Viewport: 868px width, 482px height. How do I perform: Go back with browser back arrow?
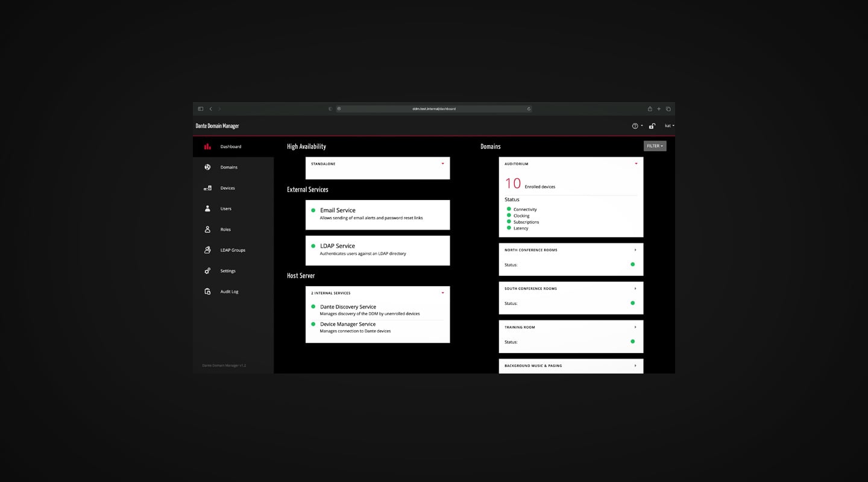tap(210, 109)
